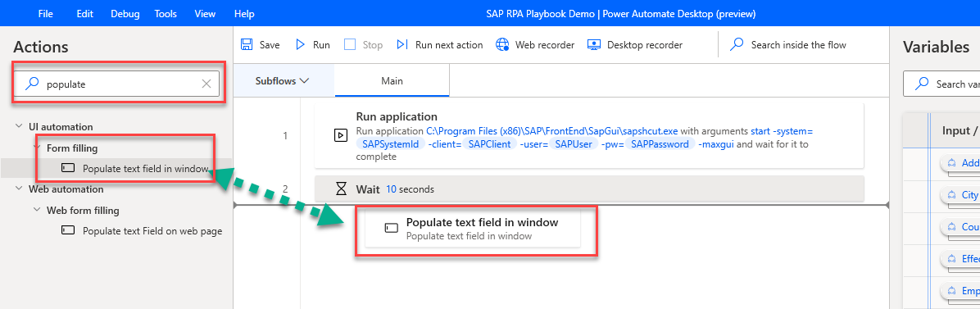Click the Run play icon
Screen dimensions: 980x309
click(300, 44)
